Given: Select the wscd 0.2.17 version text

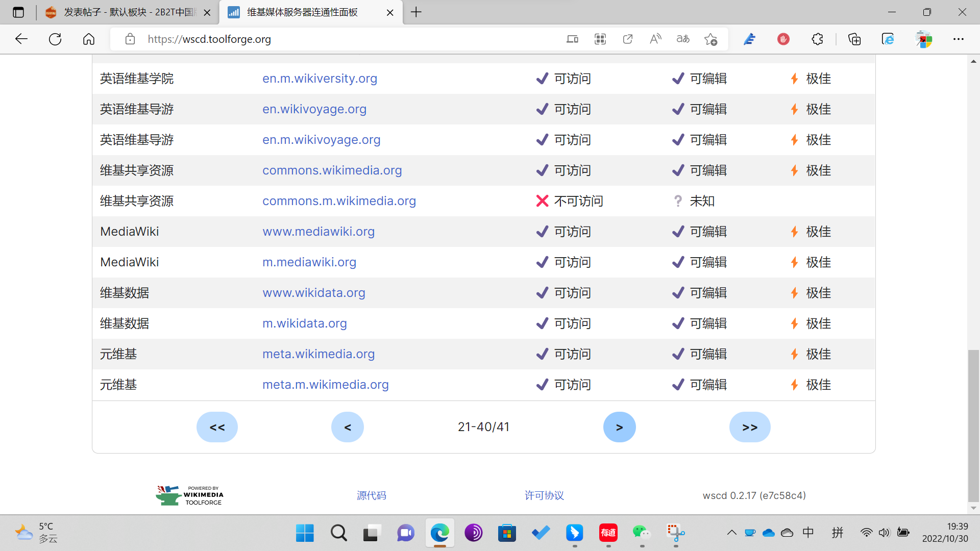Looking at the screenshot, I should (x=754, y=495).
